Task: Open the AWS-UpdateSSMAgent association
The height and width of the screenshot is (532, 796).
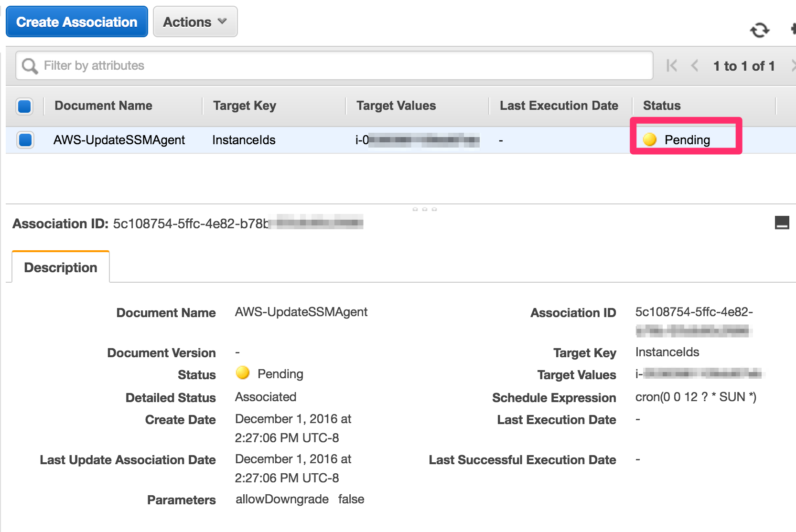Action: tap(119, 139)
